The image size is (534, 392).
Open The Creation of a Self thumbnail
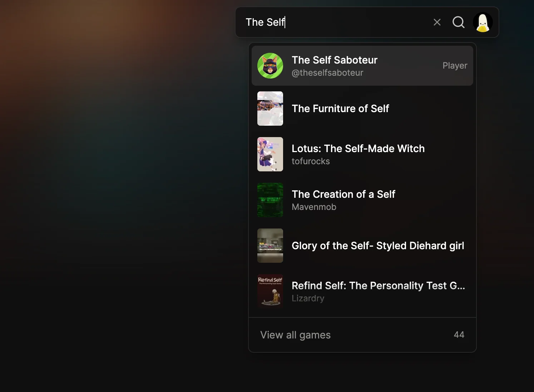(270, 200)
